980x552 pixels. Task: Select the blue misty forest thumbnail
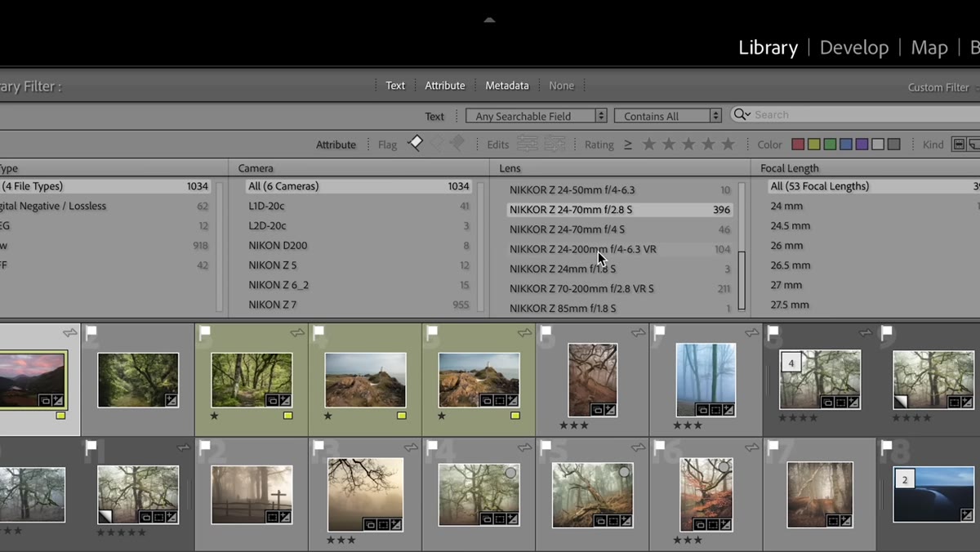coord(706,380)
